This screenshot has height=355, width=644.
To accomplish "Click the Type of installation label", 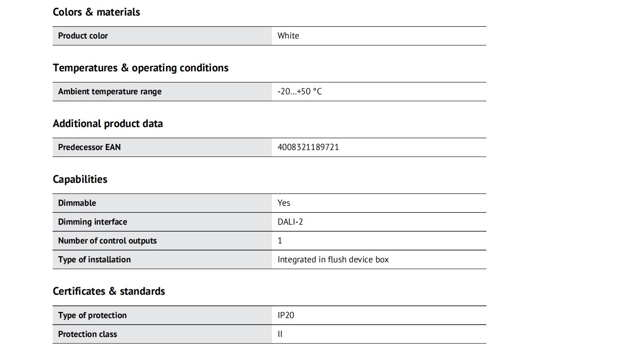I will [94, 260].
